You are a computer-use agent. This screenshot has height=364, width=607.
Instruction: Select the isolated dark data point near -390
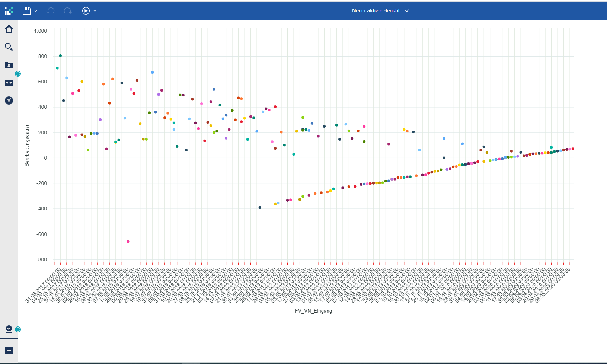[x=260, y=208]
